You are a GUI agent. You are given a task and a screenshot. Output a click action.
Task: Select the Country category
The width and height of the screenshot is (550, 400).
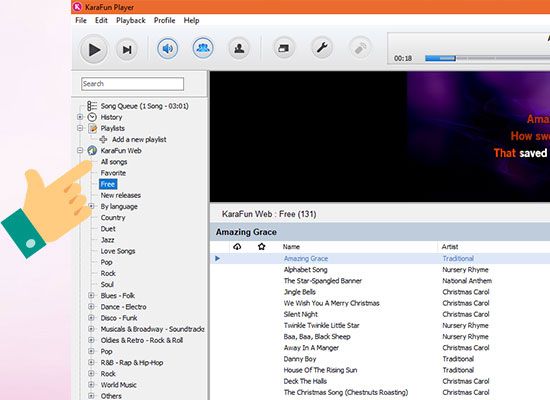coord(113,218)
